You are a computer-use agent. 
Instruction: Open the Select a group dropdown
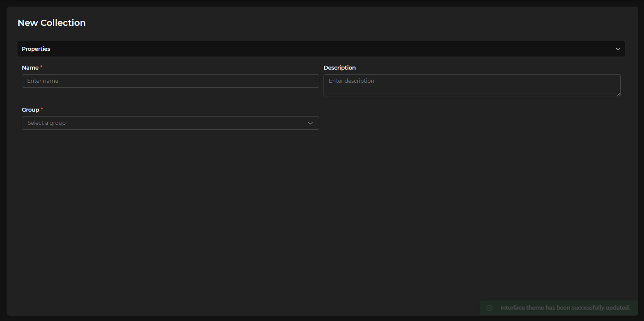170,123
